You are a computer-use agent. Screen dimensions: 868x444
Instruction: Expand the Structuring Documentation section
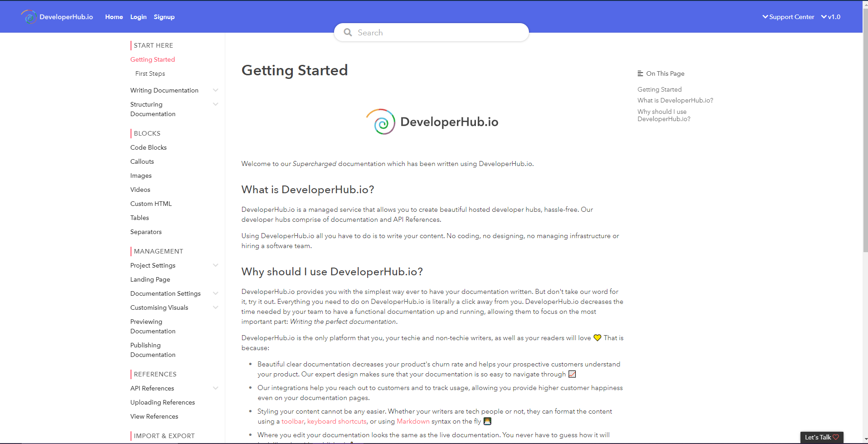(216, 104)
